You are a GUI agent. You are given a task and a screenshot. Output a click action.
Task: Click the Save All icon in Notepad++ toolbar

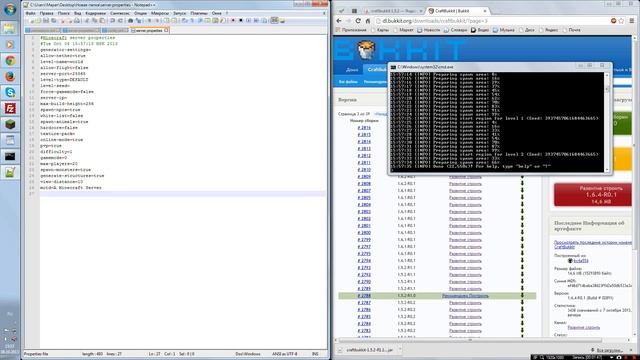53,20
